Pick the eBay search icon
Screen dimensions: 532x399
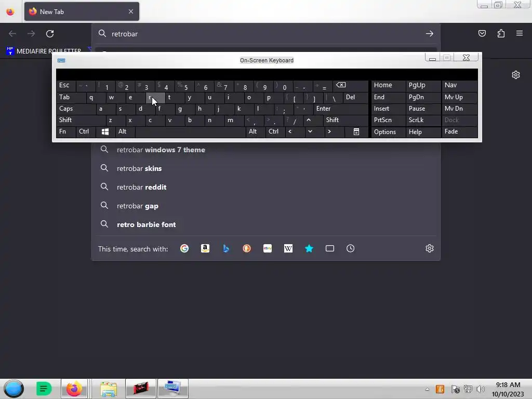pos(268,248)
